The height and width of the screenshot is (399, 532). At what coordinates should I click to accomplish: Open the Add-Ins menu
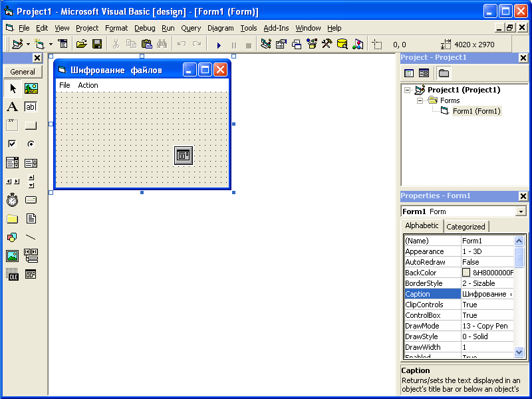click(x=276, y=28)
